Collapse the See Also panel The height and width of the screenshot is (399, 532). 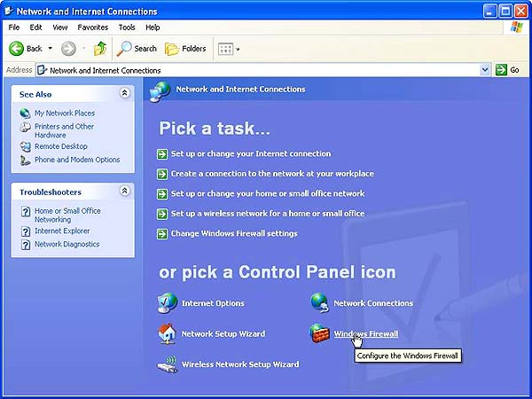[x=125, y=92]
